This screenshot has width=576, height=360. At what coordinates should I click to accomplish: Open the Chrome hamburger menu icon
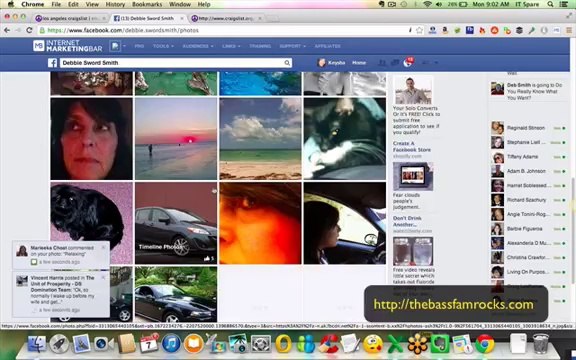569,30
